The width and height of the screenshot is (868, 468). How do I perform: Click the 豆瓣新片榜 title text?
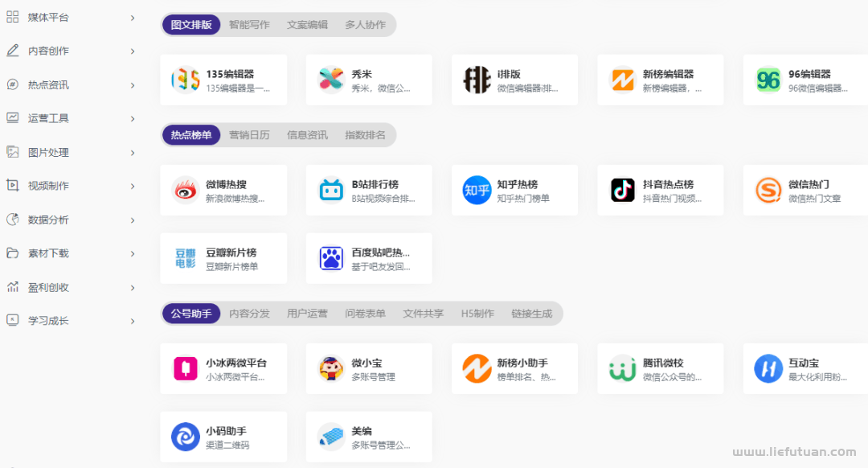click(x=231, y=252)
